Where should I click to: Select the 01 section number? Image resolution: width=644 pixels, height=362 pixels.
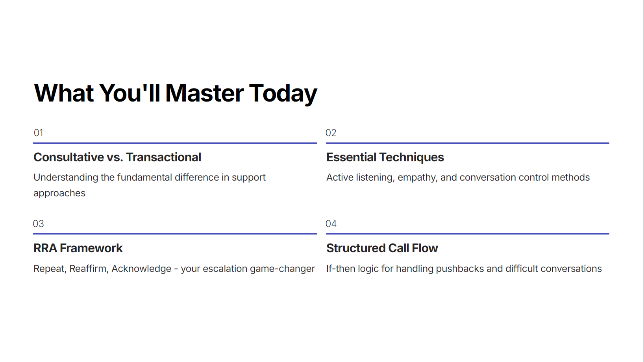click(x=39, y=133)
